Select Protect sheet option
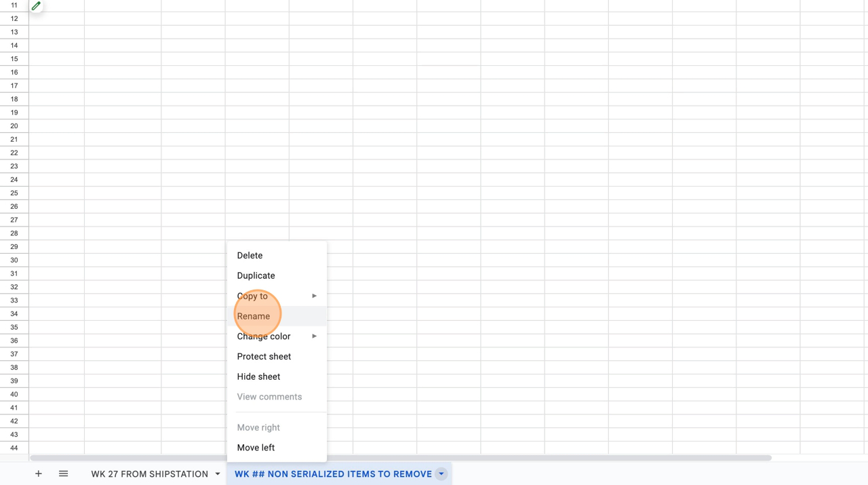Image resolution: width=868 pixels, height=485 pixels. [264, 356]
